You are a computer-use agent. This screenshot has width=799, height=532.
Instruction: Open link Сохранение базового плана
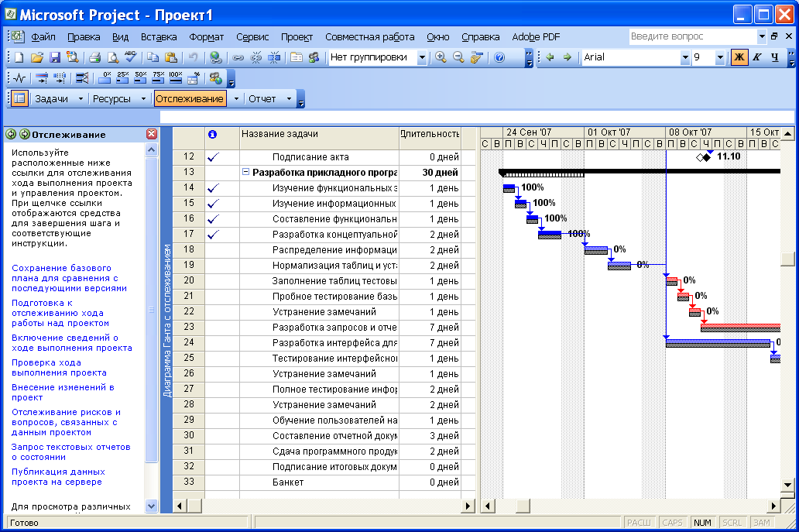click(x=70, y=278)
